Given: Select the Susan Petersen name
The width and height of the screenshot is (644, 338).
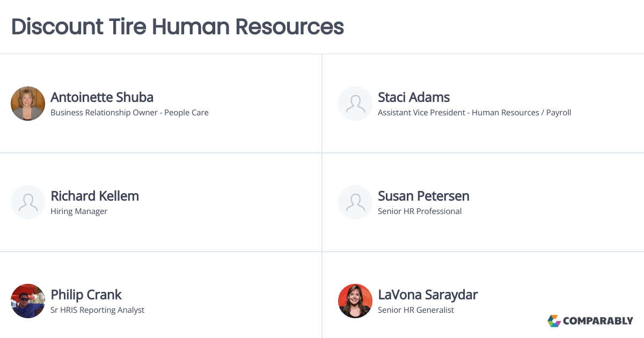Looking at the screenshot, I should (x=423, y=196).
